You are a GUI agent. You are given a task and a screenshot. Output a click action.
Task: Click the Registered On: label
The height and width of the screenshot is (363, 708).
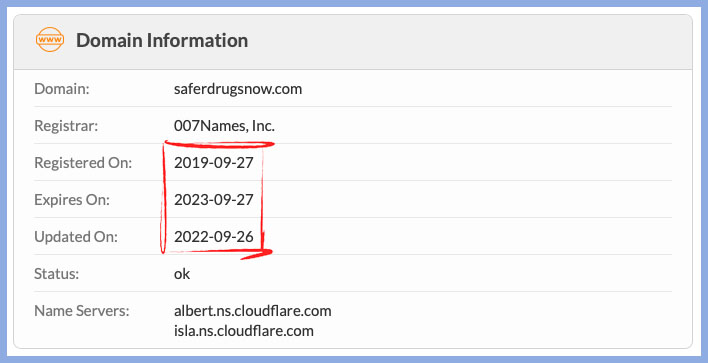click(x=83, y=163)
